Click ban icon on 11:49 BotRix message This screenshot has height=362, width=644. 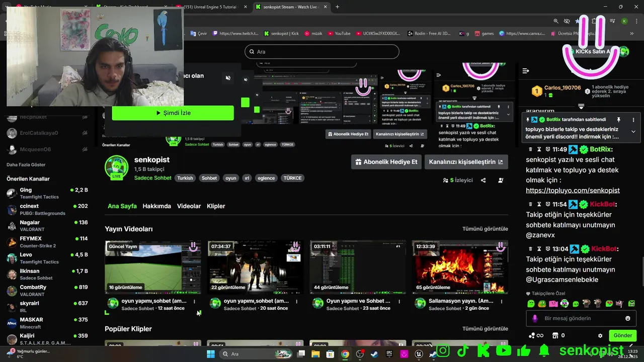click(x=547, y=149)
